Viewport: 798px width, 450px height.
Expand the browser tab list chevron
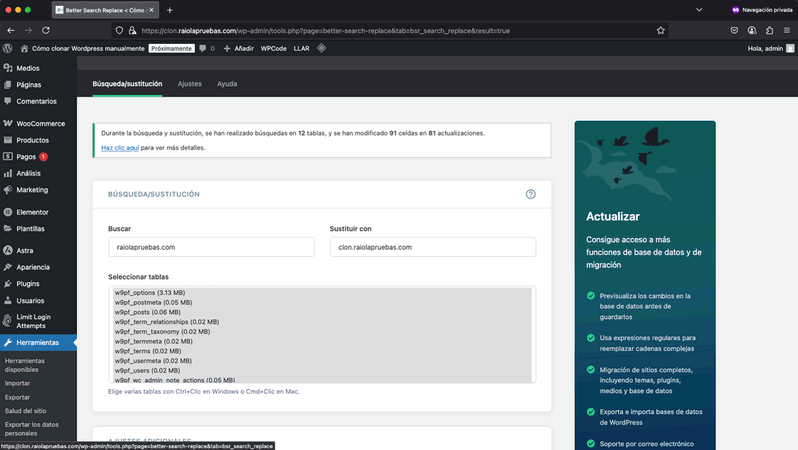pos(699,10)
